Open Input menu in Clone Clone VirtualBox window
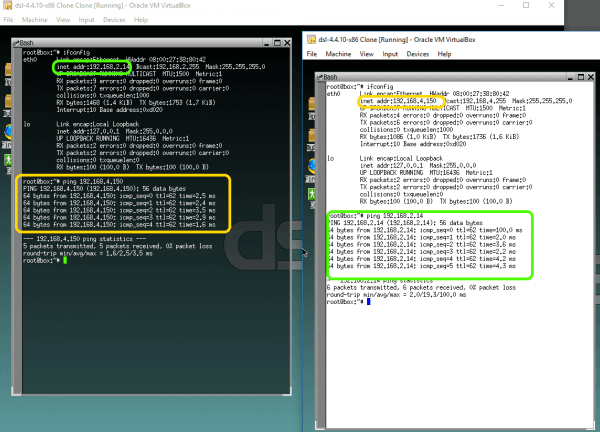600x432 pixels. (86, 20)
